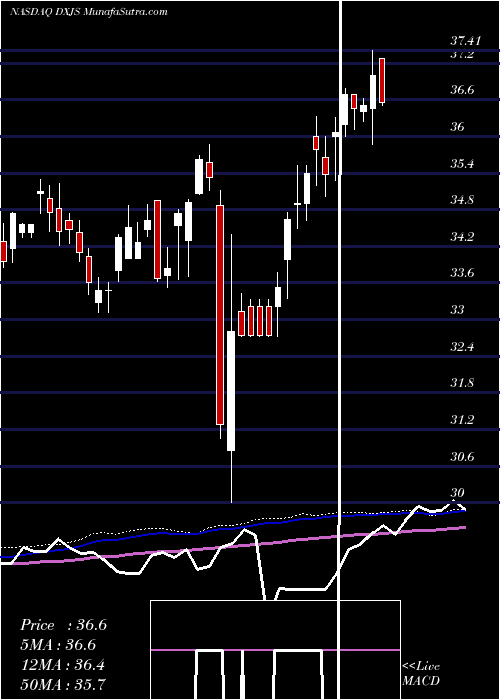Click the 32.4 price axis label
Viewport: 500px width, 700px height.
(x=462, y=346)
